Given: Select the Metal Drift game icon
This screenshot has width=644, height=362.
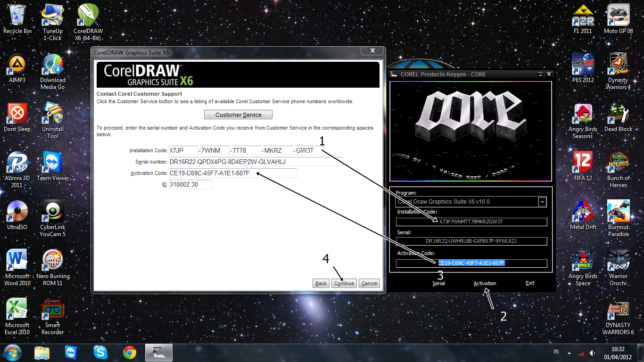Looking at the screenshot, I should coord(583,215).
